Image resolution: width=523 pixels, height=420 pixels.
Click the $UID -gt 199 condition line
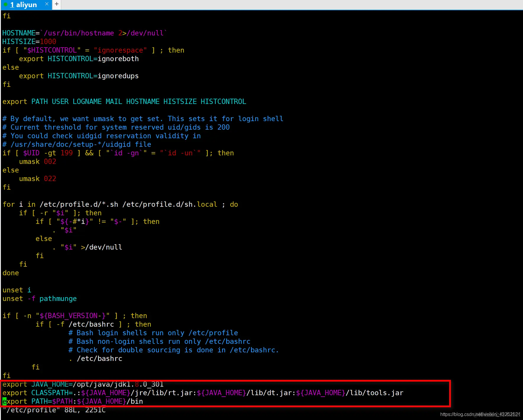tap(118, 153)
